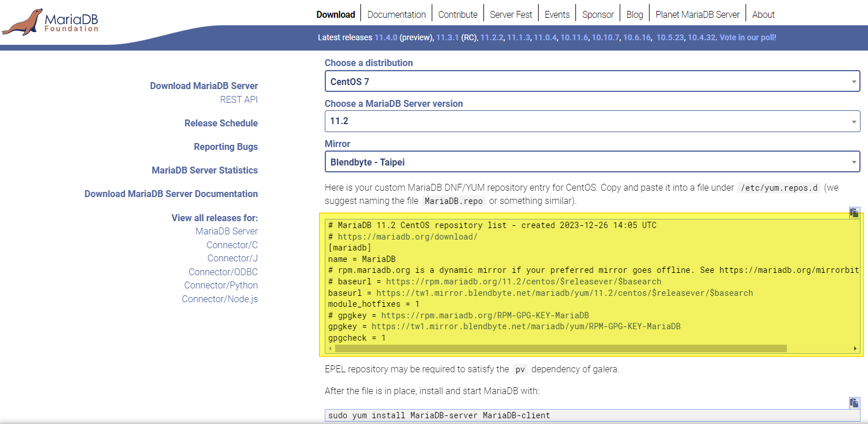Screen dimensions: 868x424
Task: Open the Documentation menu item
Action: 397,14
